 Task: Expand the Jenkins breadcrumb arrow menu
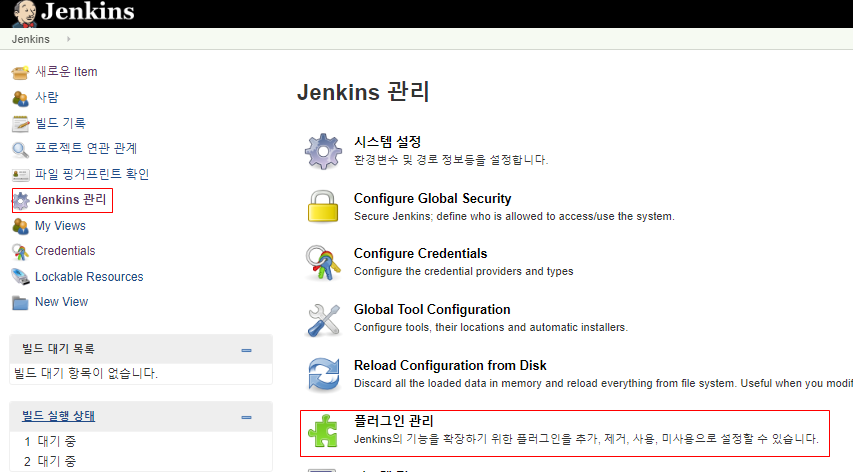click(x=69, y=39)
